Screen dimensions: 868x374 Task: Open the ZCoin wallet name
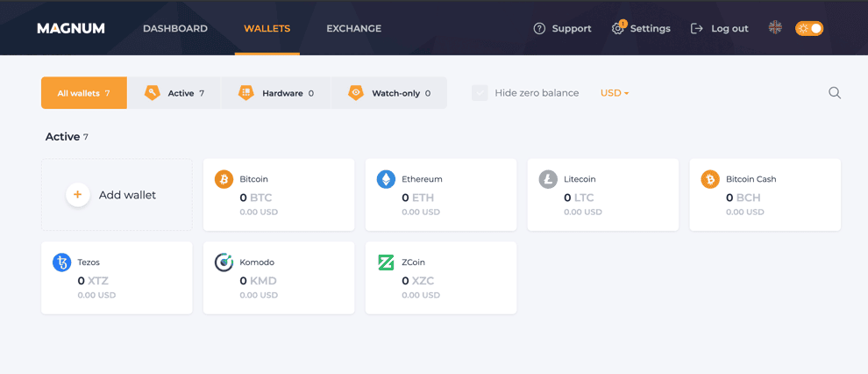(x=414, y=263)
